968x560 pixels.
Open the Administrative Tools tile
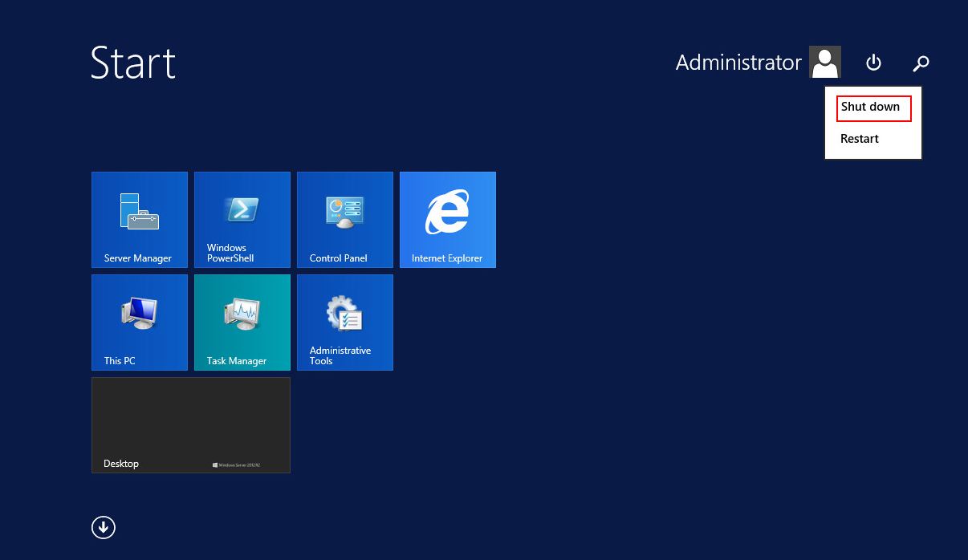pyautogui.click(x=345, y=323)
